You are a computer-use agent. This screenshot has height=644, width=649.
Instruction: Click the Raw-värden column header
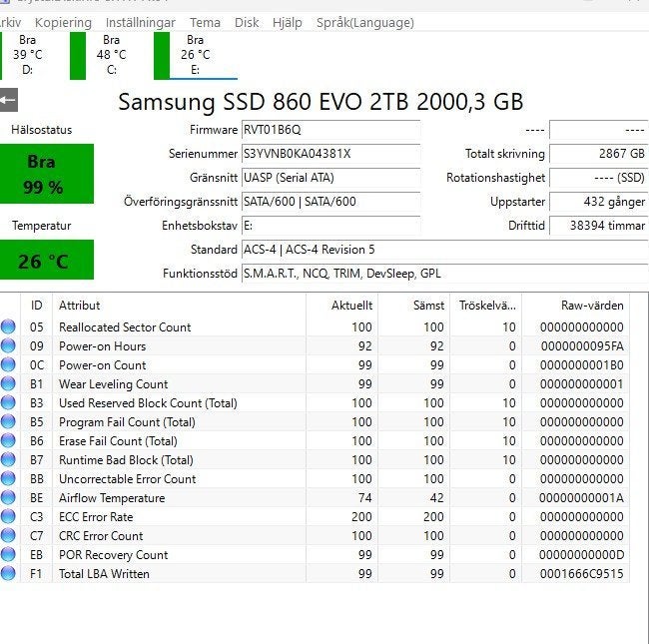click(x=576, y=306)
